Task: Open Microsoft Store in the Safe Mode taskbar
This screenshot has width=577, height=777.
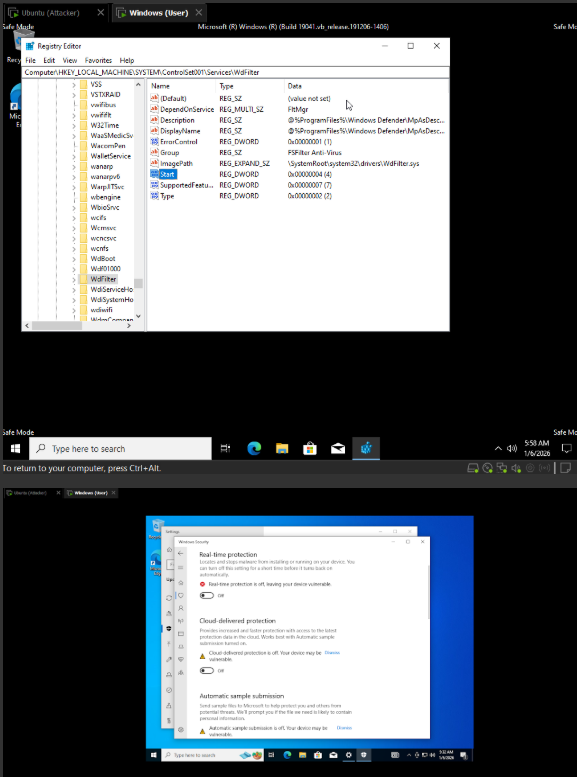Action: point(310,448)
